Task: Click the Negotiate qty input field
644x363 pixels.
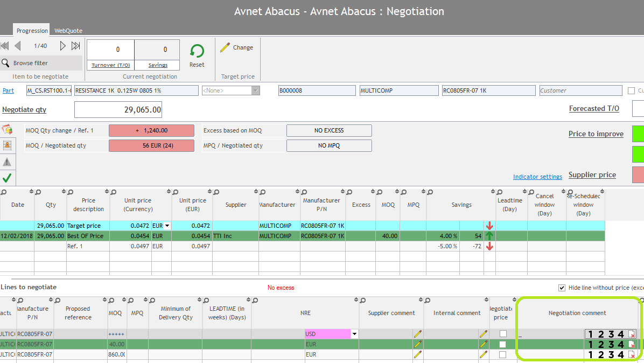Action: coord(118,110)
